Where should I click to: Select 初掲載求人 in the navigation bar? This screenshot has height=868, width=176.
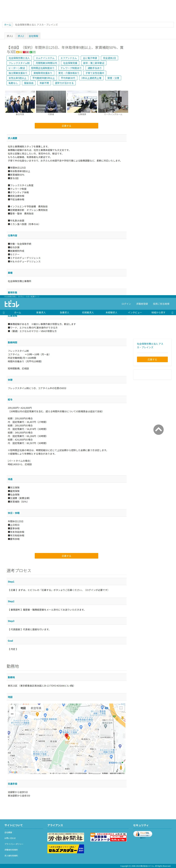[x=88, y=313]
